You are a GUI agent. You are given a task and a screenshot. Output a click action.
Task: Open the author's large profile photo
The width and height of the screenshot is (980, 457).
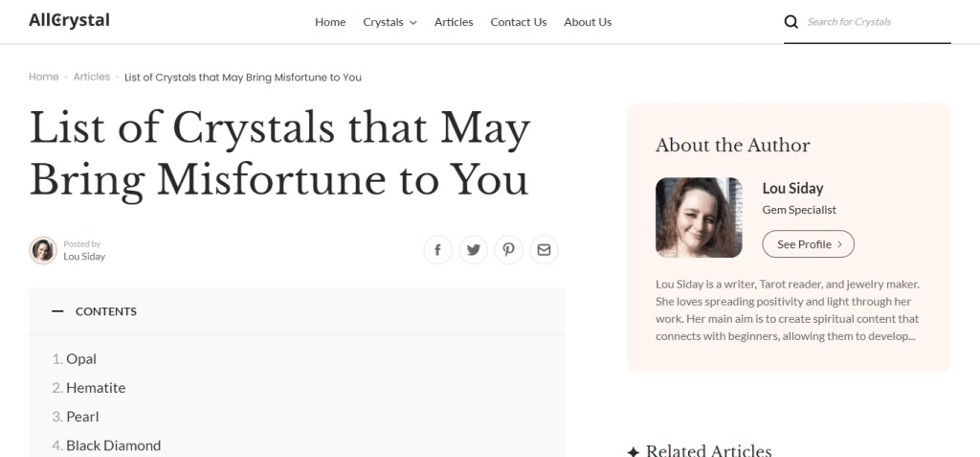coord(699,217)
